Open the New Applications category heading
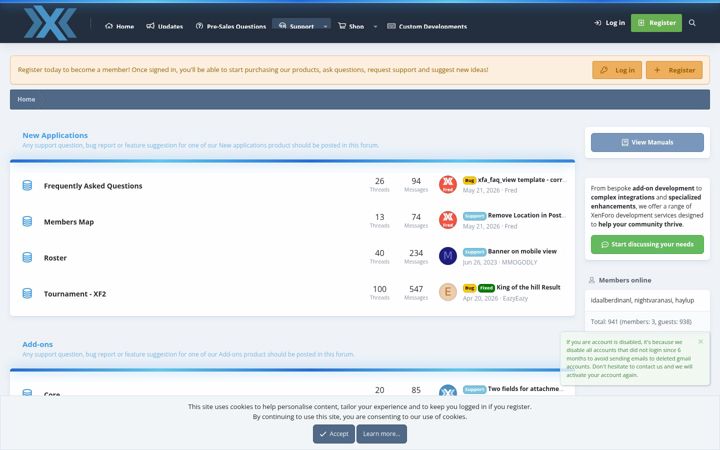The width and height of the screenshot is (720, 450). click(x=55, y=135)
